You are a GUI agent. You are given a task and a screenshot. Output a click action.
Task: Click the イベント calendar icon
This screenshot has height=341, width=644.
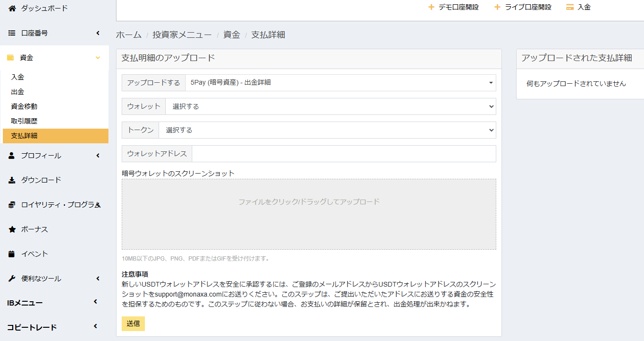tap(12, 254)
